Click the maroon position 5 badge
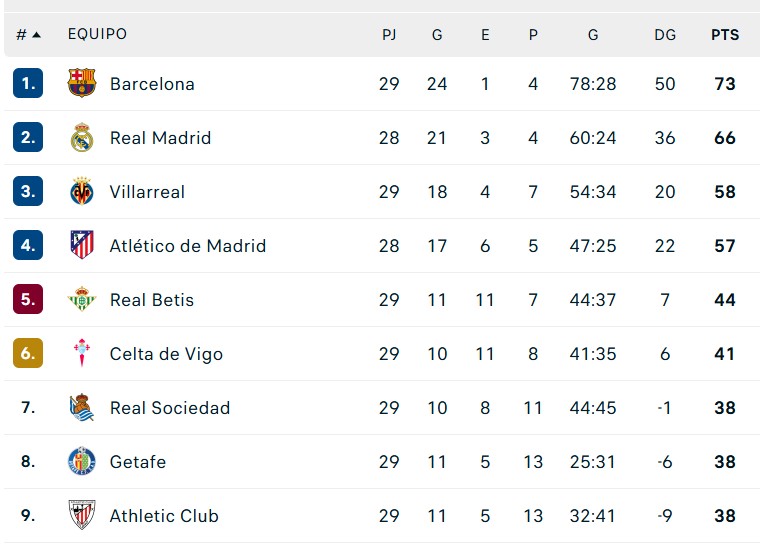The image size is (760, 544). (28, 300)
